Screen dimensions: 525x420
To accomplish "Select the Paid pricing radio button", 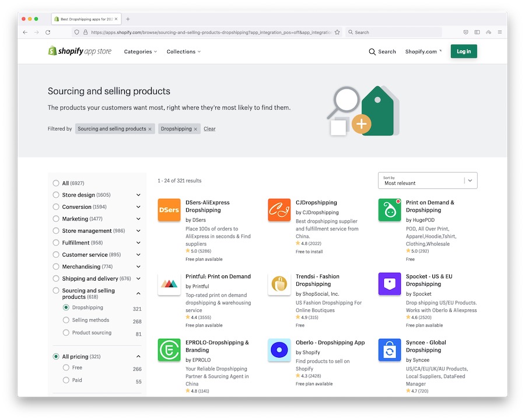I will pyautogui.click(x=66, y=380).
